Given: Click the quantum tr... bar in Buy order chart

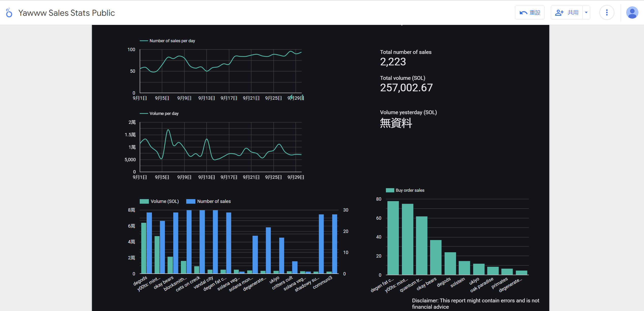Looking at the screenshot, I should tap(421, 245).
